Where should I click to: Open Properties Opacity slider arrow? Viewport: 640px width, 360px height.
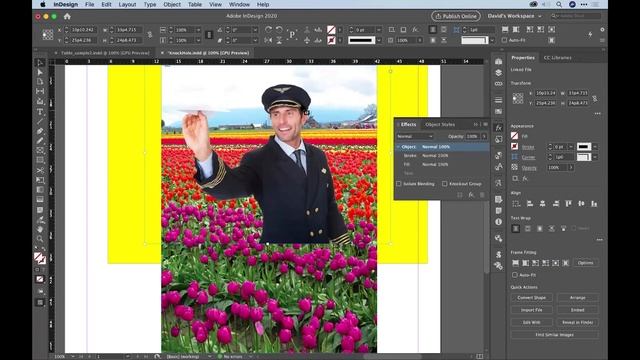point(571,168)
